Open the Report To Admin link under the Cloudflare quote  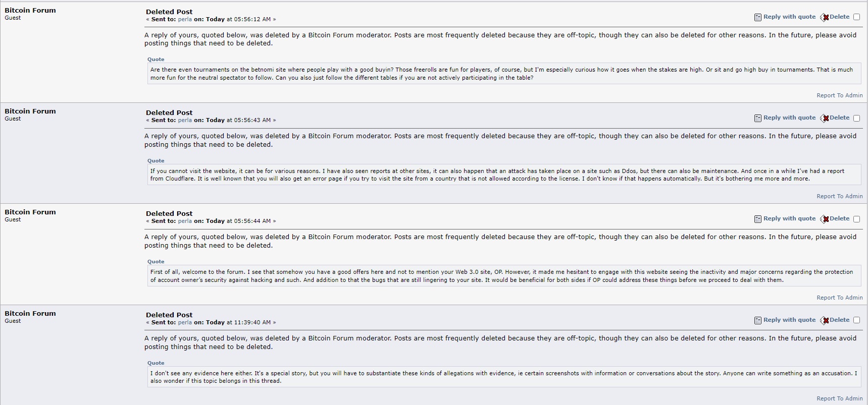pyautogui.click(x=839, y=196)
